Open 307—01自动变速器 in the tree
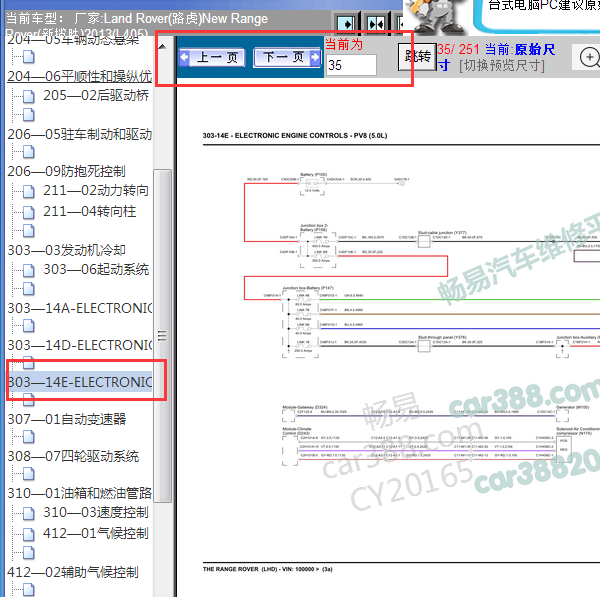This screenshot has width=600, height=597. click(x=67, y=419)
